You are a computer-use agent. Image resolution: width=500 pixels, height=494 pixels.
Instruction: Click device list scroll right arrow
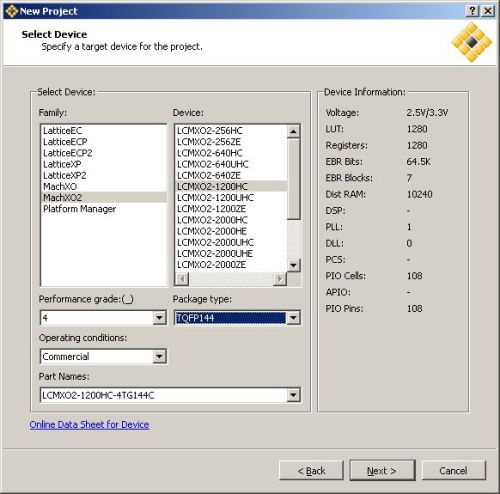pos(280,279)
